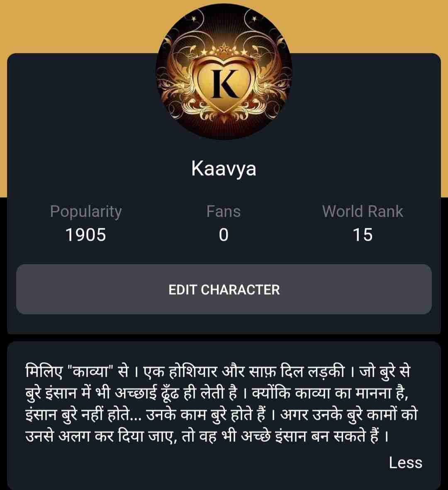The width and height of the screenshot is (448, 490).
Task: Tap the Fans label
Action: click(x=223, y=211)
